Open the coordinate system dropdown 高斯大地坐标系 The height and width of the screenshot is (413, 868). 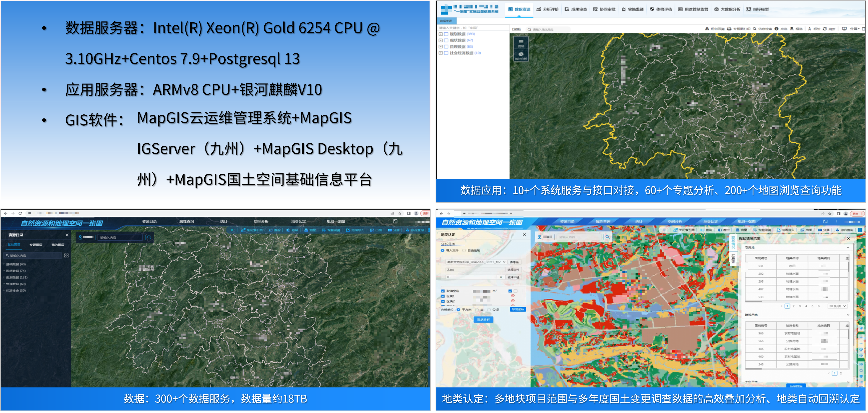476,262
